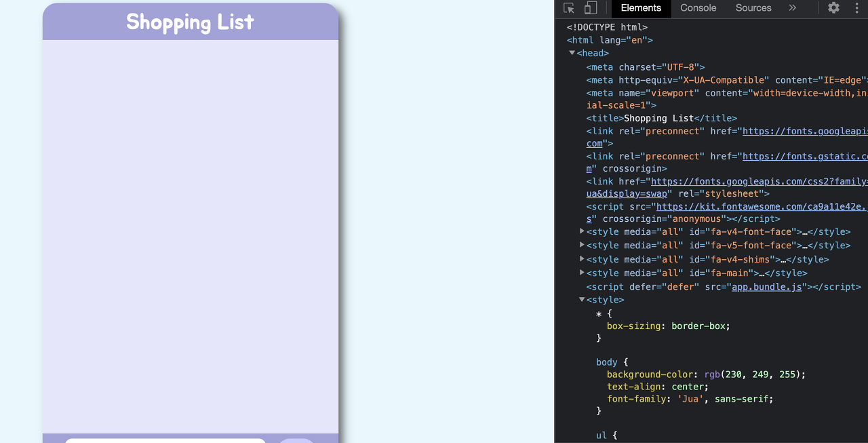This screenshot has width=868, height=443.
Task: Switch to the Elements tab
Action: point(641,8)
